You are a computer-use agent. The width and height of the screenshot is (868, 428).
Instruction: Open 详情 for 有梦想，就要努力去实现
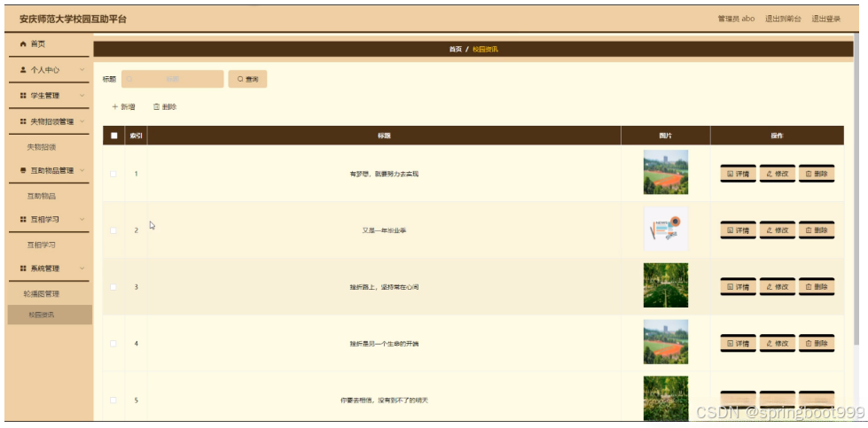(738, 174)
